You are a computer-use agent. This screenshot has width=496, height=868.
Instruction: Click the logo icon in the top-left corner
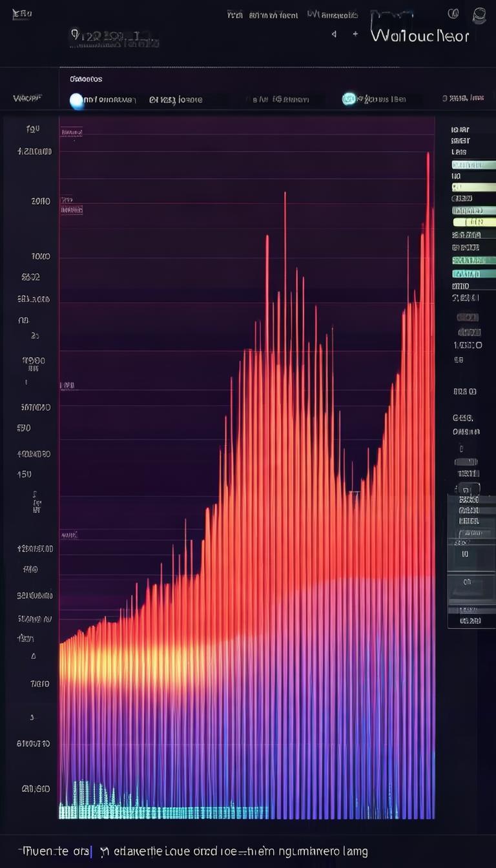click(21, 14)
